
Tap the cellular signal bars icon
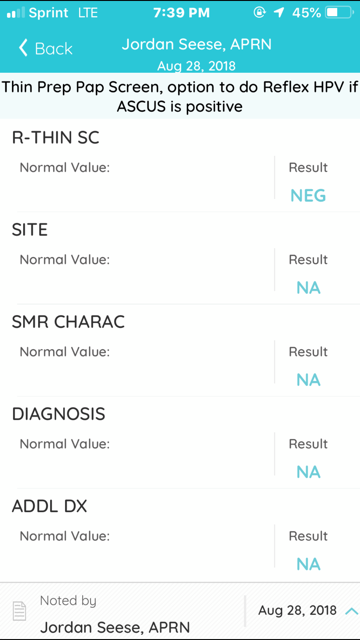16,13
